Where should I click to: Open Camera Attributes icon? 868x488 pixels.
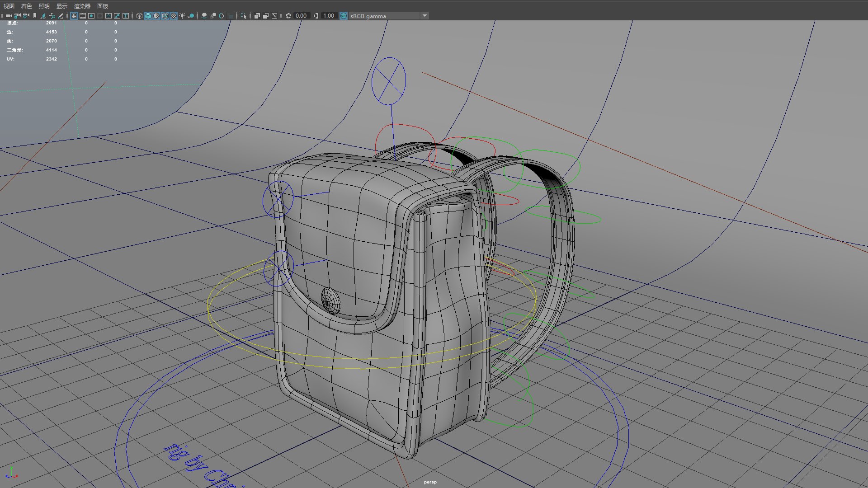point(26,16)
